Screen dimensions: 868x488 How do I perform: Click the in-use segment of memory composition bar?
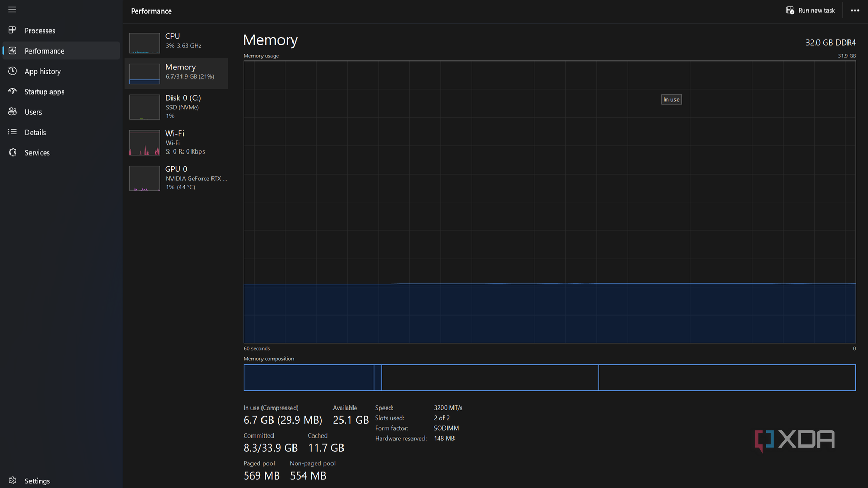coord(309,378)
